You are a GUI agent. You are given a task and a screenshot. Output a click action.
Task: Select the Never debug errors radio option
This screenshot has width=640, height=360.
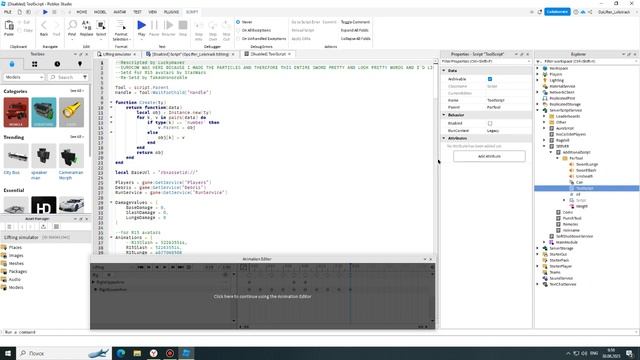tap(238, 22)
